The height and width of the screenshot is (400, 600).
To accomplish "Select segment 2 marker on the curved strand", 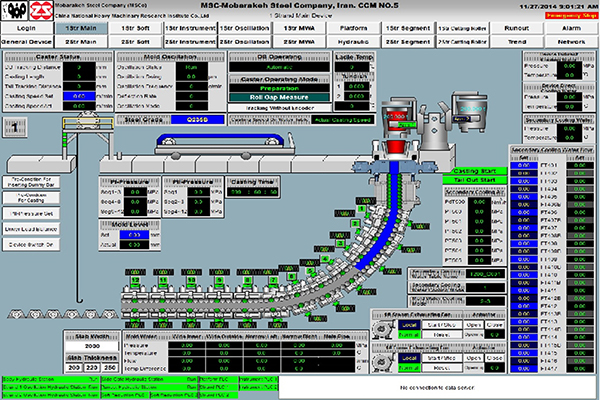I will [356, 224].
